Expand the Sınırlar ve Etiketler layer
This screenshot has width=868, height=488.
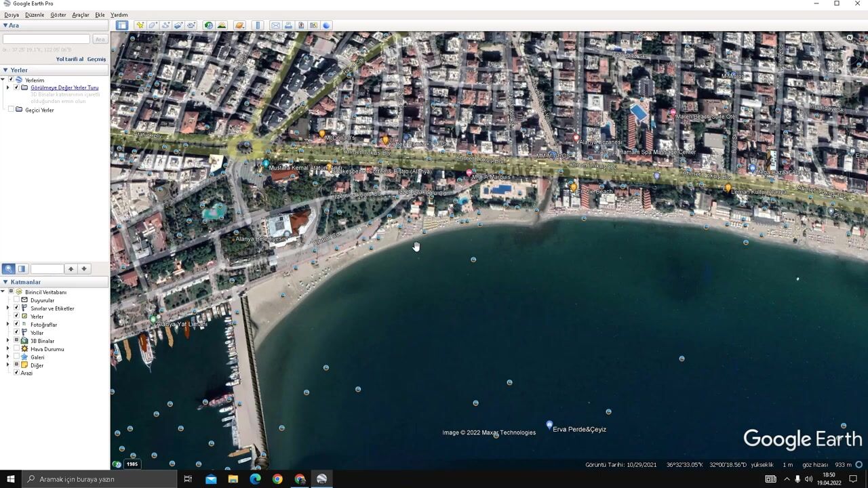[8, 308]
